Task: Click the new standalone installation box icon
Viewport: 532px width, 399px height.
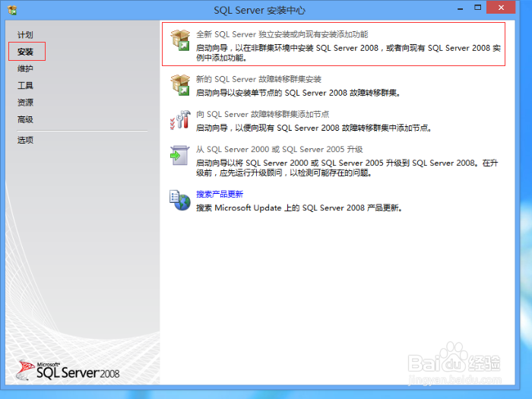Action: pyautogui.click(x=180, y=40)
